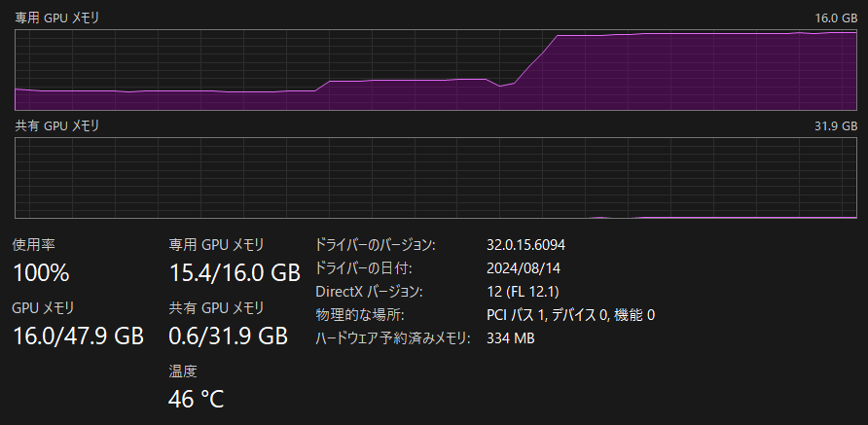Click the 100% utilization value
The width and height of the screenshot is (868, 425).
coord(41,272)
